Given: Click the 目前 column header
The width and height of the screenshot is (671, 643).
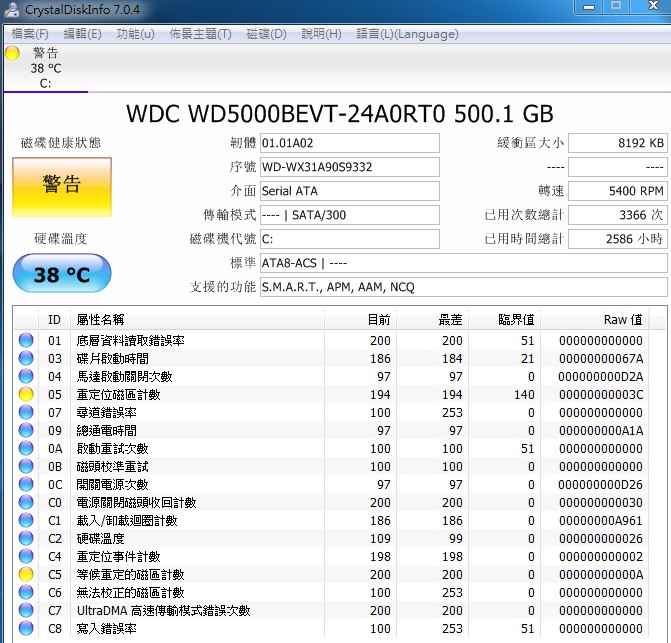Looking at the screenshot, I should [360, 320].
